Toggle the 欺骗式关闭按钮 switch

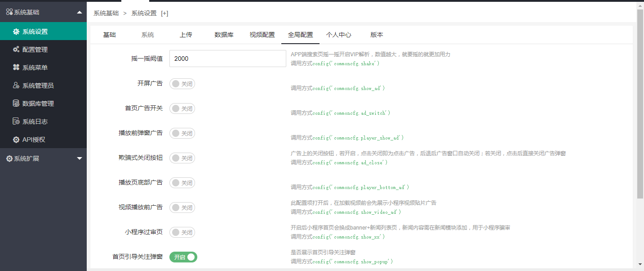click(x=182, y=158)
